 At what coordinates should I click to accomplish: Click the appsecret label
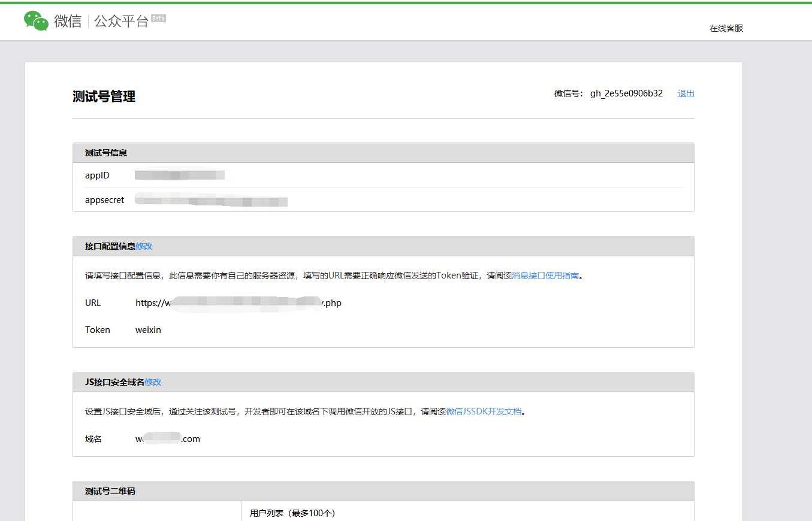click(104, 200)
